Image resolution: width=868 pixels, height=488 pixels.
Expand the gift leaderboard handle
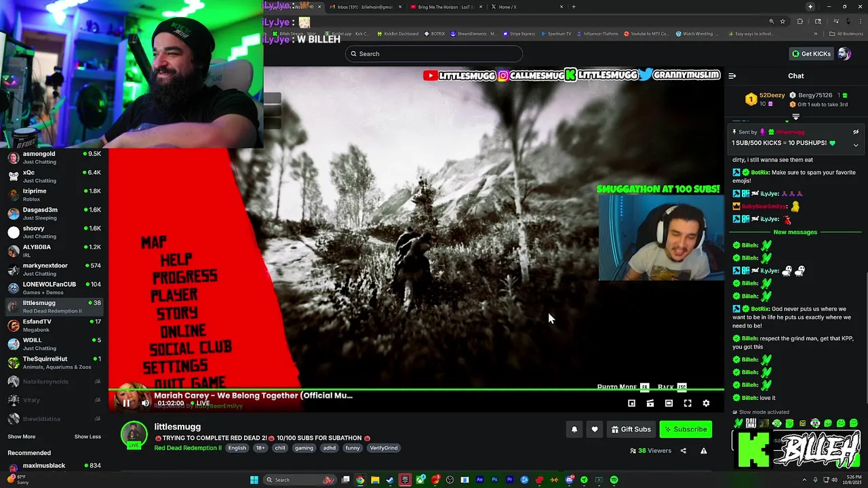(x=796, y=117)
